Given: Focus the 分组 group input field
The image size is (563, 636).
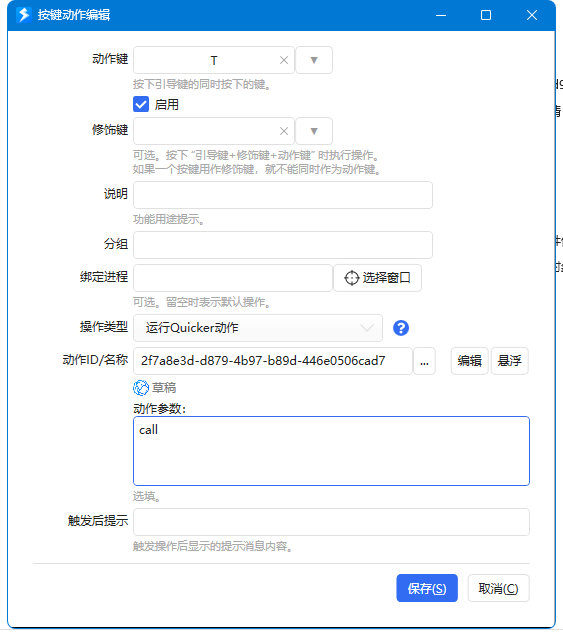Looking at the screenshot, I should pos(283,245).
